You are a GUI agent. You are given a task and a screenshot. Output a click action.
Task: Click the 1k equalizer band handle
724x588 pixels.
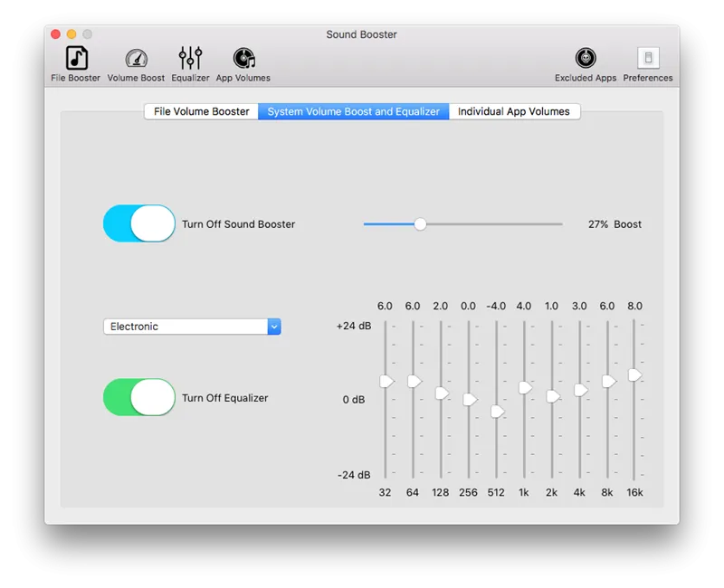click(525, 387)
